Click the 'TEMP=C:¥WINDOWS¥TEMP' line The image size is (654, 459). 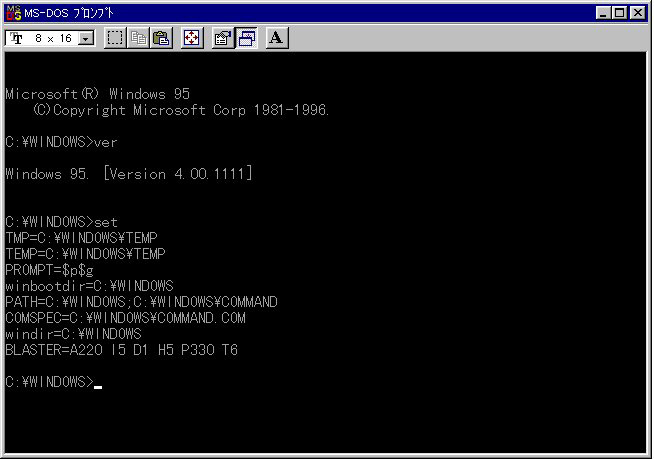coord(86,254)
